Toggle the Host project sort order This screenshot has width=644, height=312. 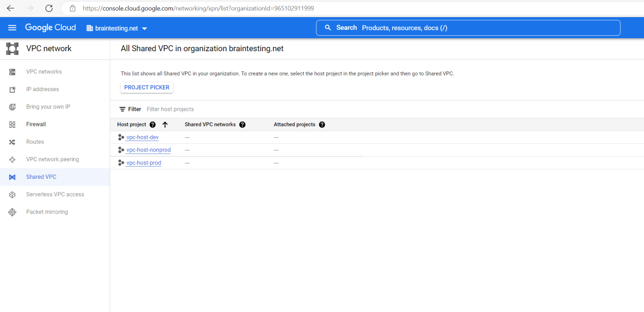165,124
